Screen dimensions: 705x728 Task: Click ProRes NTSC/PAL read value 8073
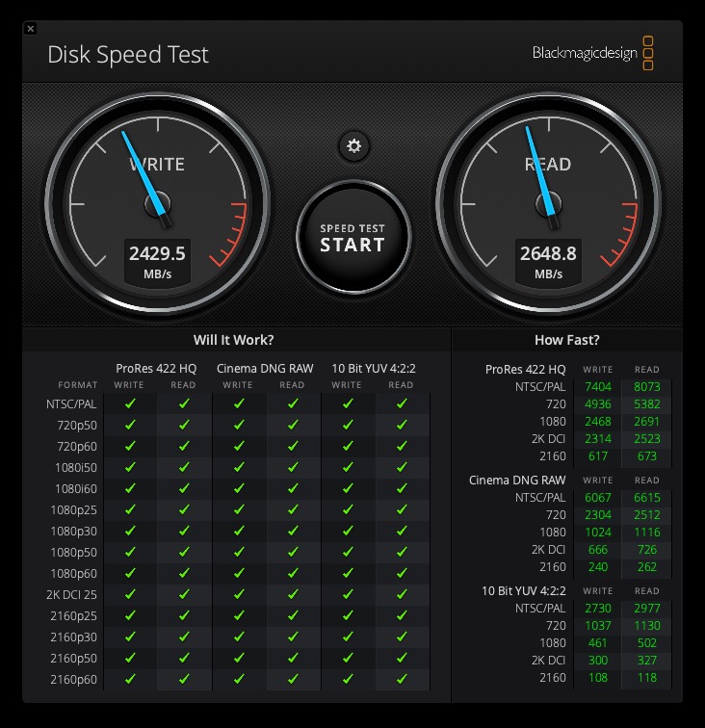(647, 387)
